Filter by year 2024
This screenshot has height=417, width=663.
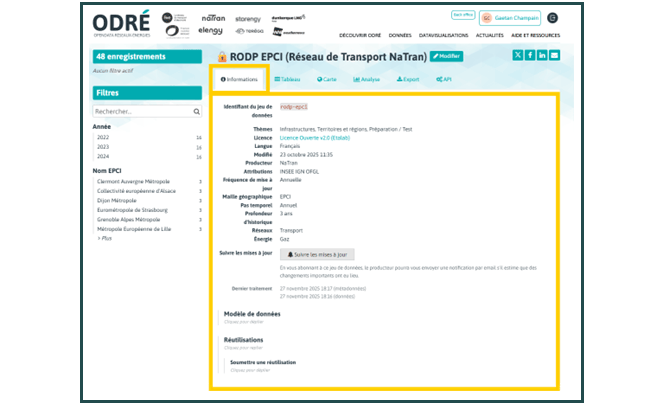[101, 156]
